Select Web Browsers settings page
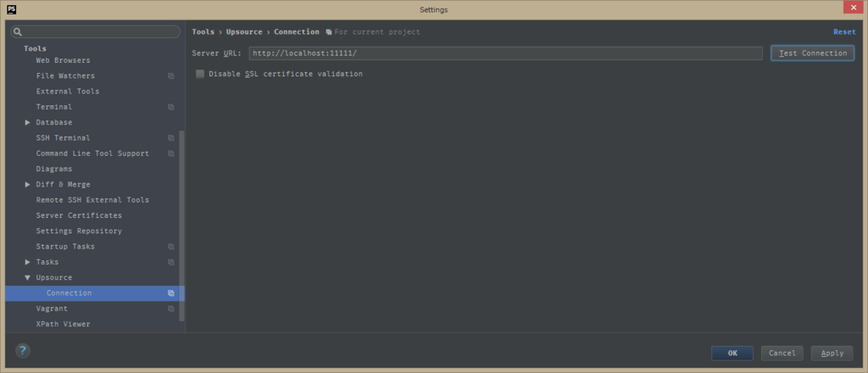The image size is (868, 373). [63, 60]
